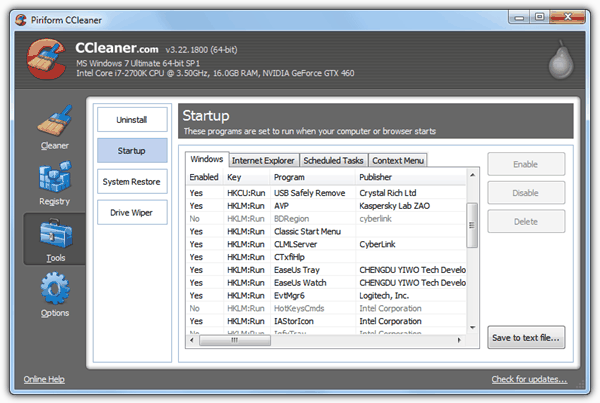The height and width of the screenshot is (403, 600).
Task: Select the AVP startup entry
Action: [326, 206]
